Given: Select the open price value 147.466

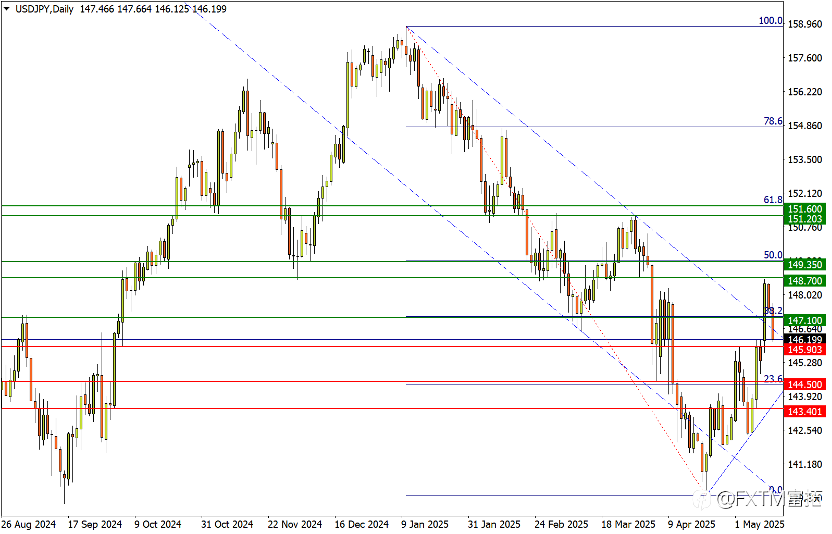Looking at the screenshot, I should (97, 9).
